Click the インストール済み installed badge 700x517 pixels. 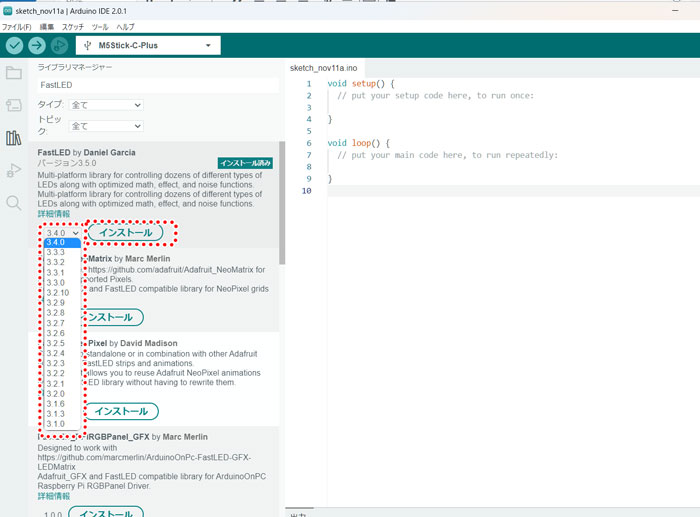click(245, 163)
